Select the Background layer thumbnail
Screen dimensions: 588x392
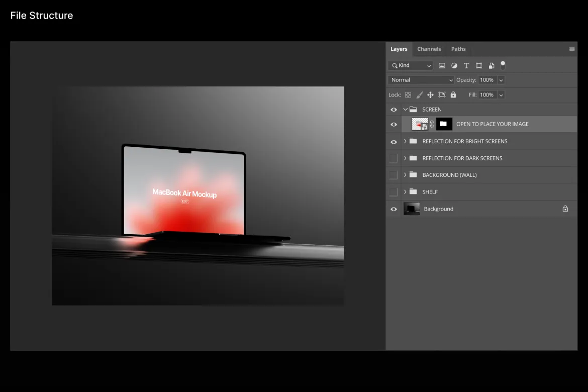pos(412,209)
